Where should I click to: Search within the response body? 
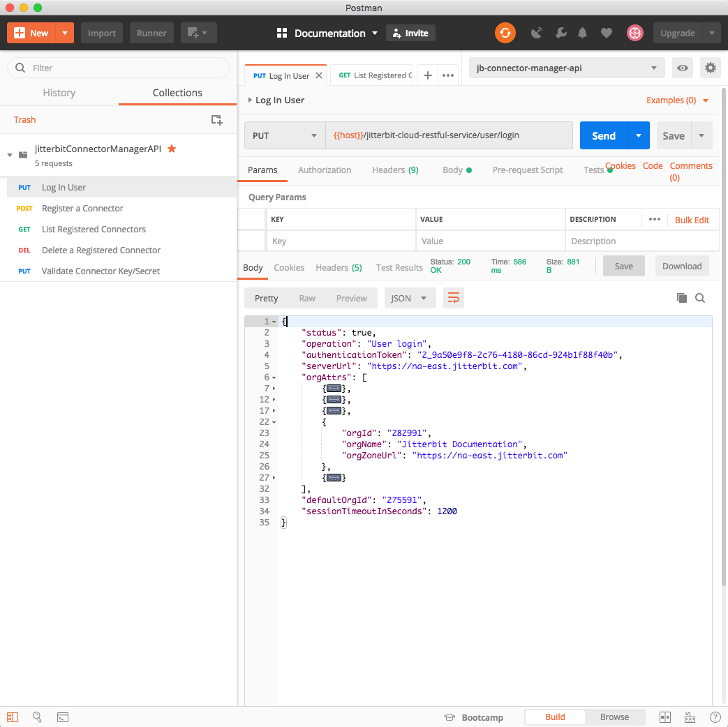(x=700, y=298)
